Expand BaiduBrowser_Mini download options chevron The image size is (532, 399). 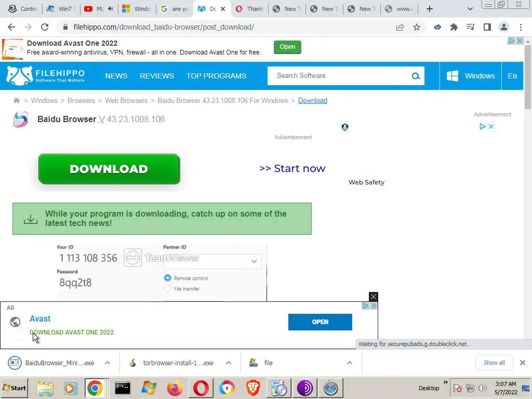click(108, 363)
